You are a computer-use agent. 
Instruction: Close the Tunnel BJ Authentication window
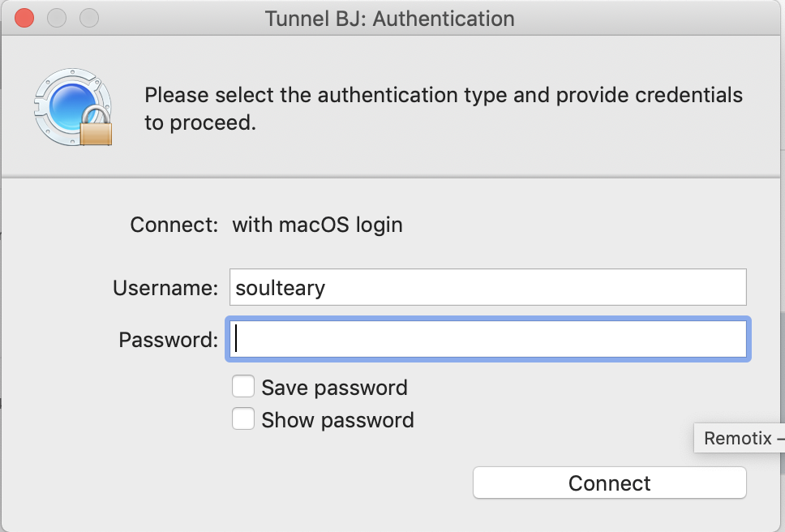[24, 18]
